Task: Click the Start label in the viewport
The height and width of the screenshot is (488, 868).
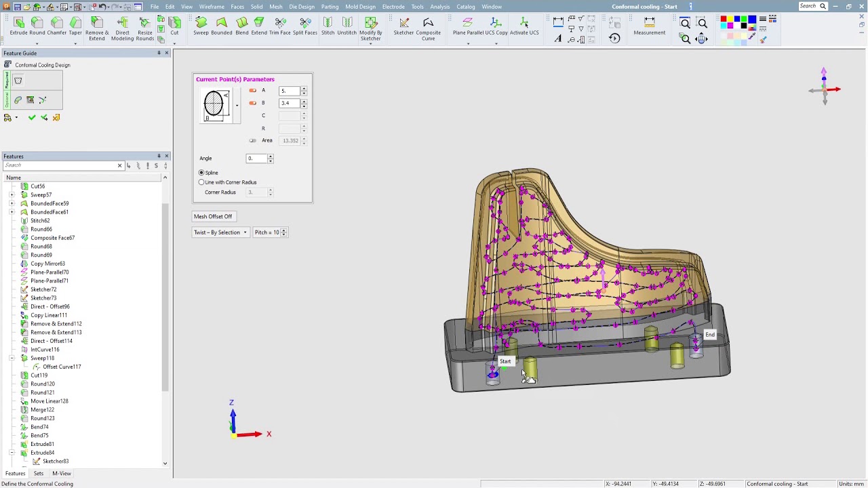Action: [x=505, y=361]
